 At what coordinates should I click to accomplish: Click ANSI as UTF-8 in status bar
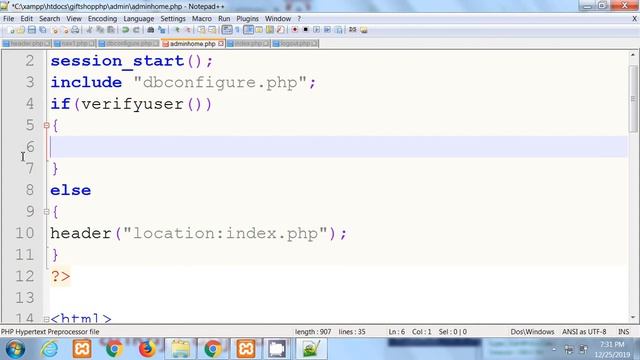pyautogui.click(x=584, y=332)
